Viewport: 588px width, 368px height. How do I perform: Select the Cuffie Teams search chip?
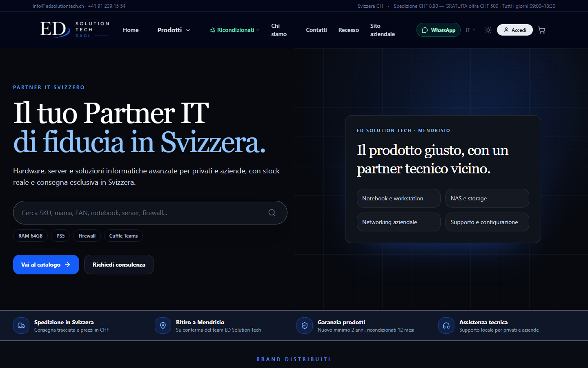(123, 236)
